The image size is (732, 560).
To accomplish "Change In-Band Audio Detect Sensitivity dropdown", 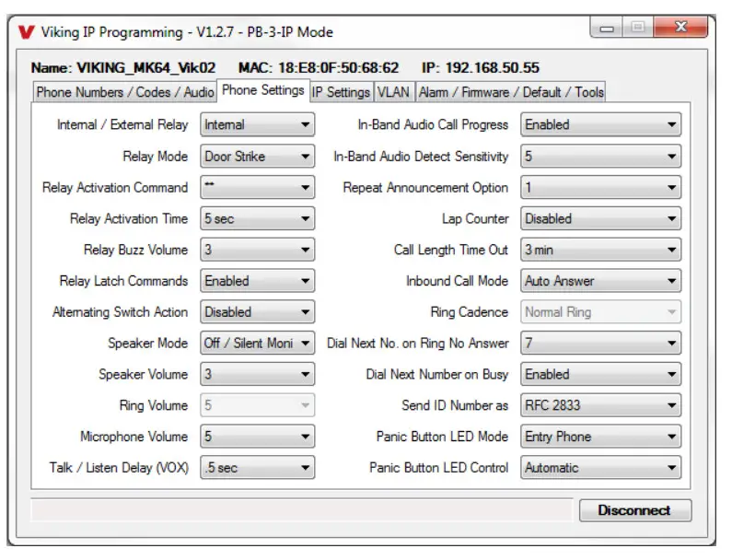I will click(601, 156).
